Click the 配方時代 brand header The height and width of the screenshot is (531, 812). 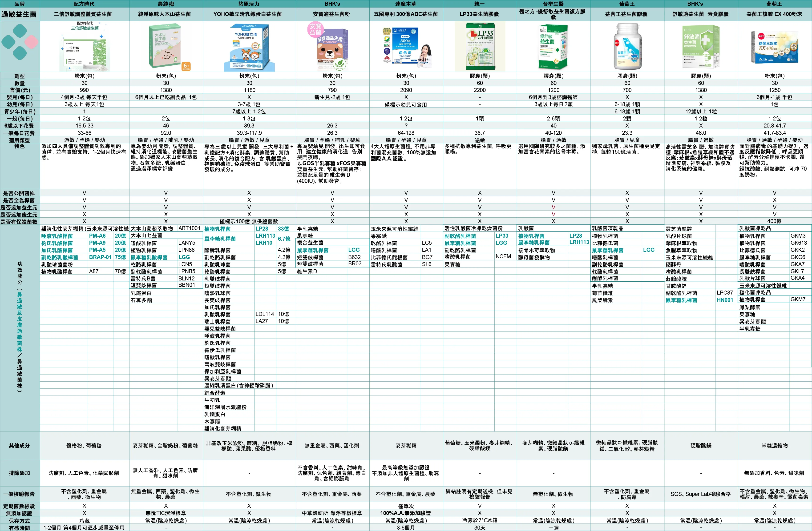[84, 4]
